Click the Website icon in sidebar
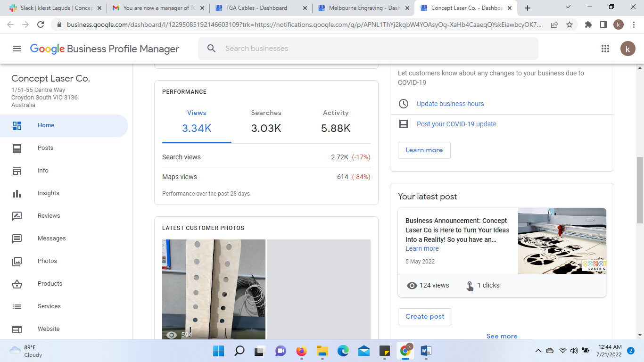 tap(17, 329)
